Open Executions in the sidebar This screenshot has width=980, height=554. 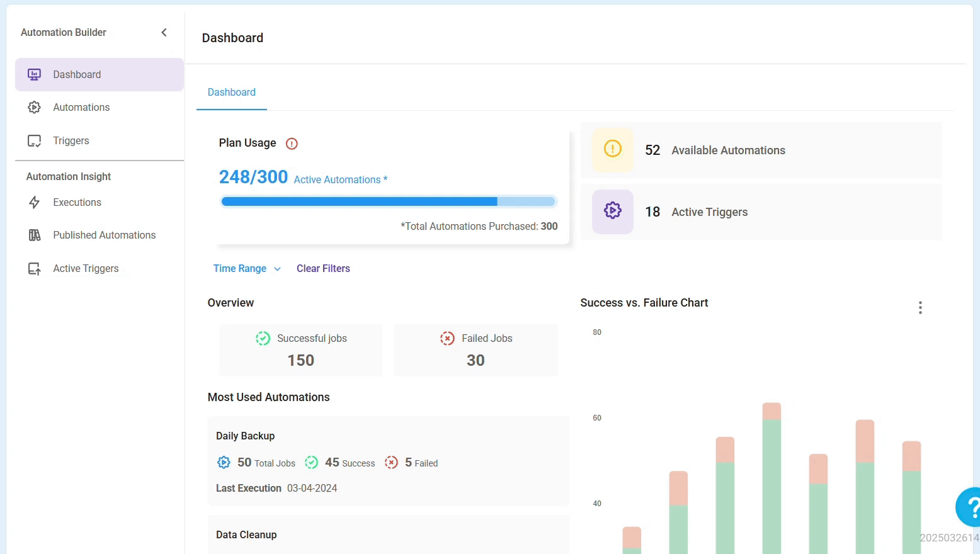(x=100, y=203)
